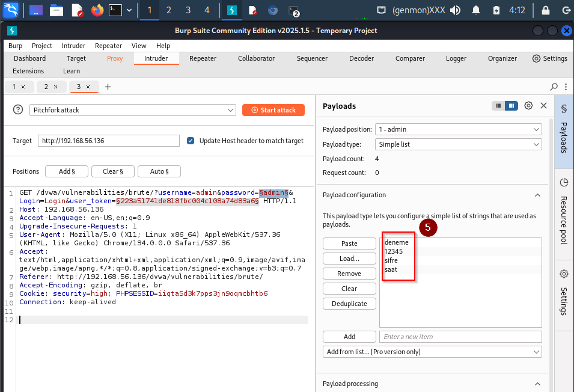Open the Payload position dropdown

459,129
